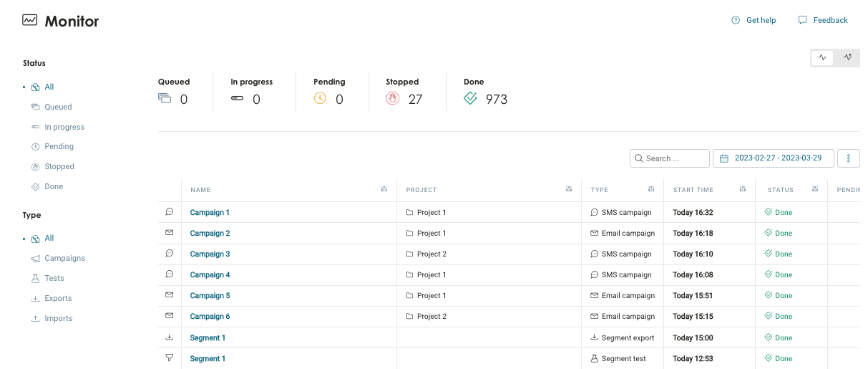868x369 pixels.
Task: Filter status by Stopped
Action: pyautogui.click(x=59, y=166)
